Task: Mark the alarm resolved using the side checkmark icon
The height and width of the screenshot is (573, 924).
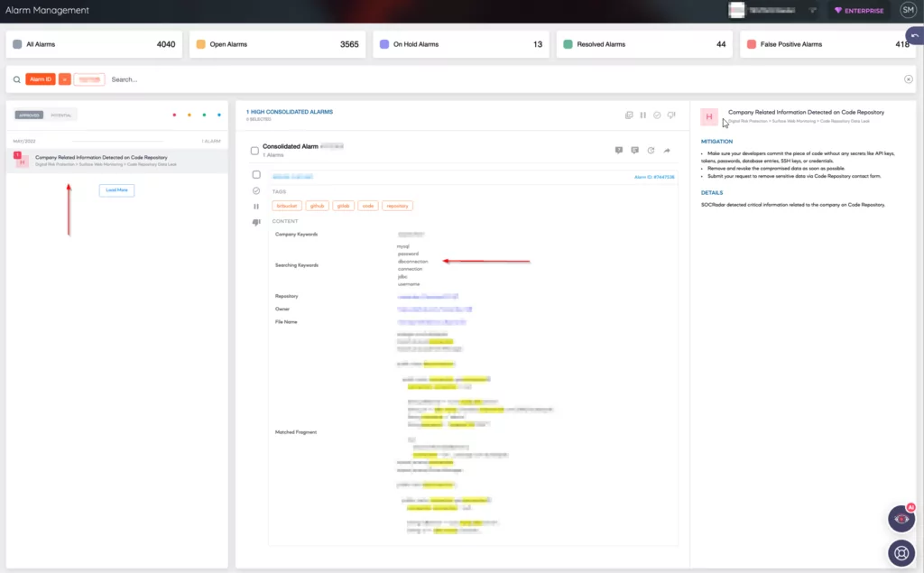Action: 255,190
